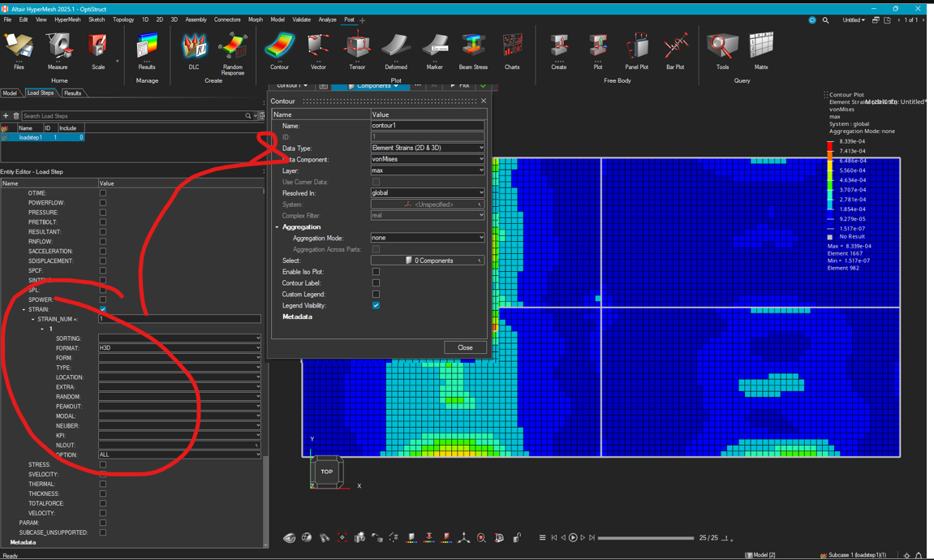The image size is (934, 560).
Task: Jump to last animation frame
Action: (x=592, y=537)
